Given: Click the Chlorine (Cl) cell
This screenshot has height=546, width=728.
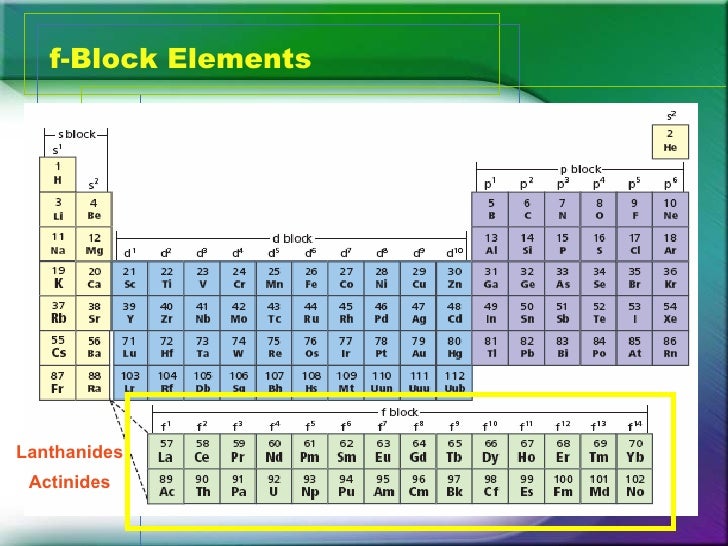Looking at the screenshot, I should point(635,244).
